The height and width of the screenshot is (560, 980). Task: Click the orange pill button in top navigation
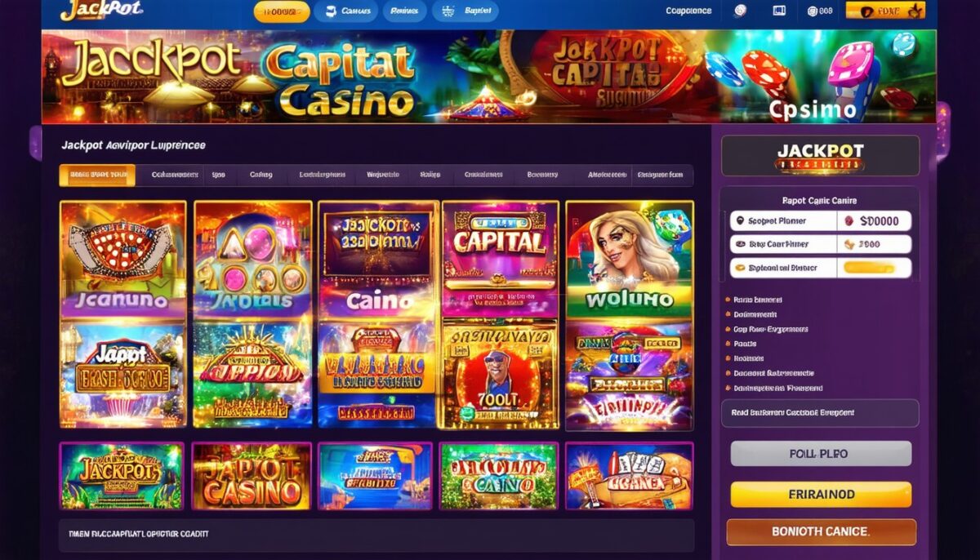281,11
